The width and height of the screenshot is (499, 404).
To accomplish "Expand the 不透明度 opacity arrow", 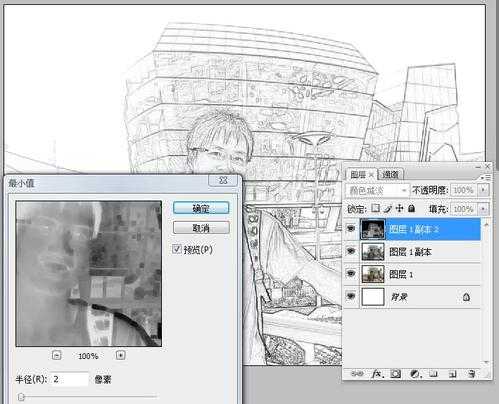I will point(483,190).
